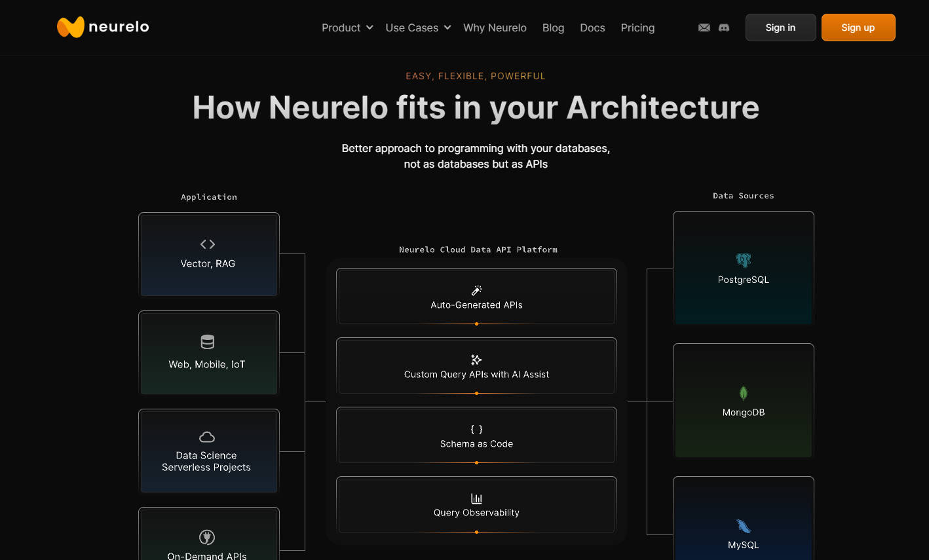Click the Sign up button
This screenshot has width=929, height=560.
click(x=858, y=28)
